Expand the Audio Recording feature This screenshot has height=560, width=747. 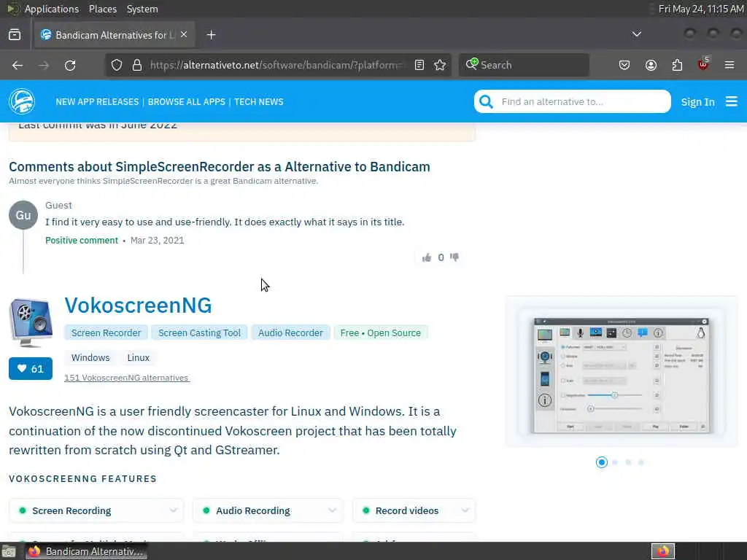point(268,510)
